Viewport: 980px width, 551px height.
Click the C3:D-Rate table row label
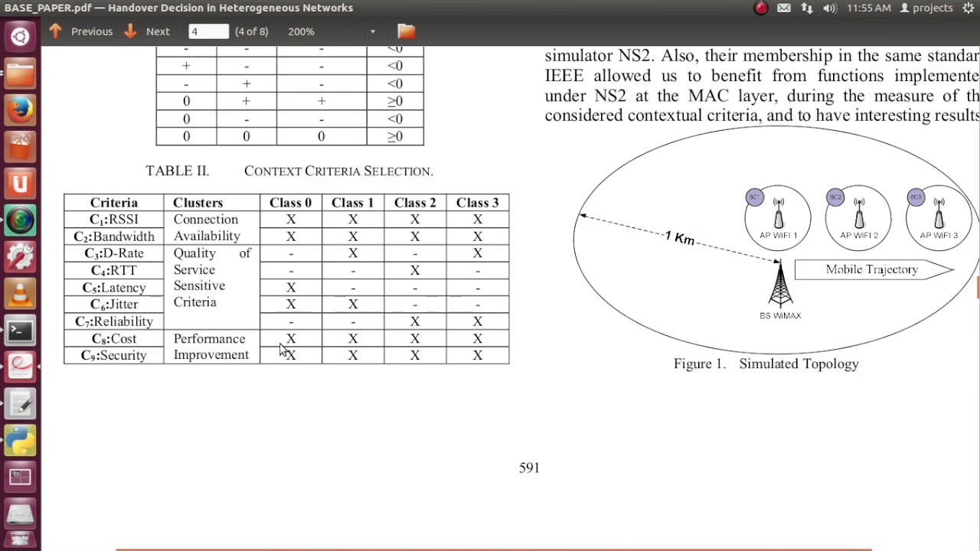[x=114, y=253]
